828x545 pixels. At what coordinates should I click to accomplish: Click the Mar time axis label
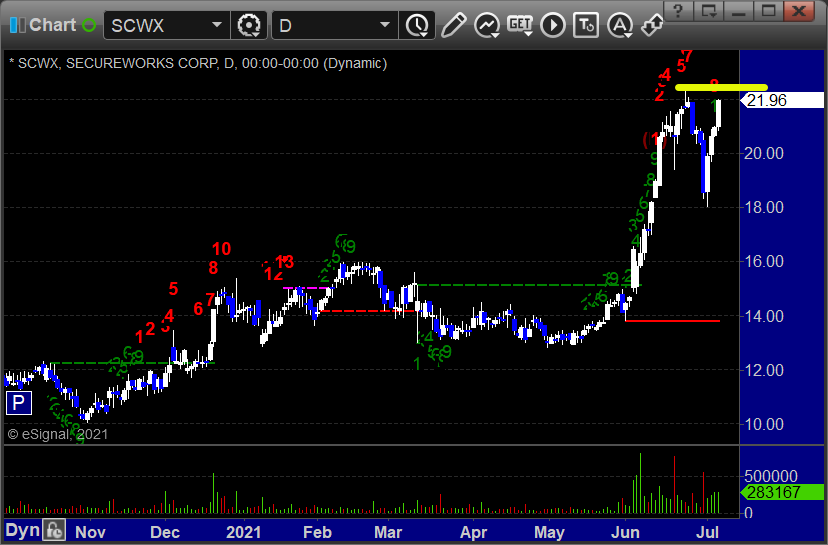388,532
